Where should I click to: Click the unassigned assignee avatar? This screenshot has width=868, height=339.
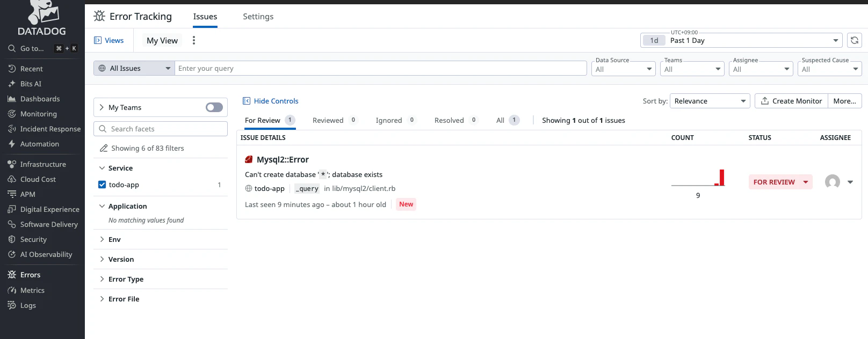pyautogui.click(x=833, y=182)
